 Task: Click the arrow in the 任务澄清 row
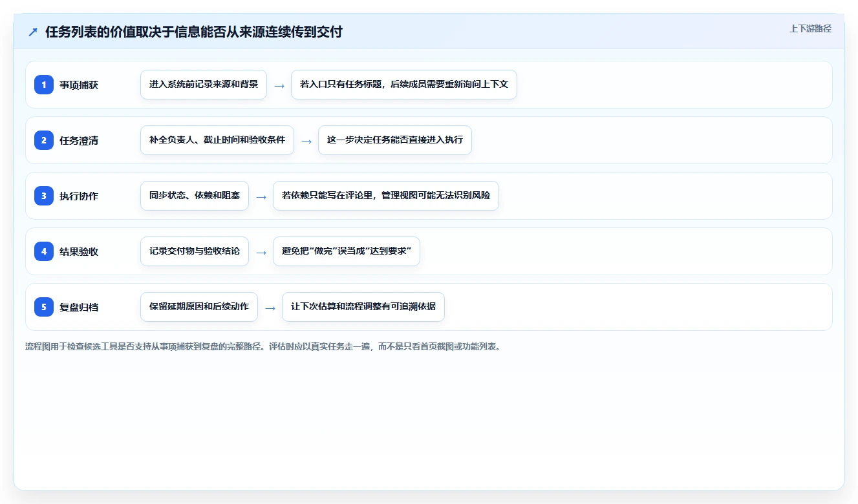(306, 141)
